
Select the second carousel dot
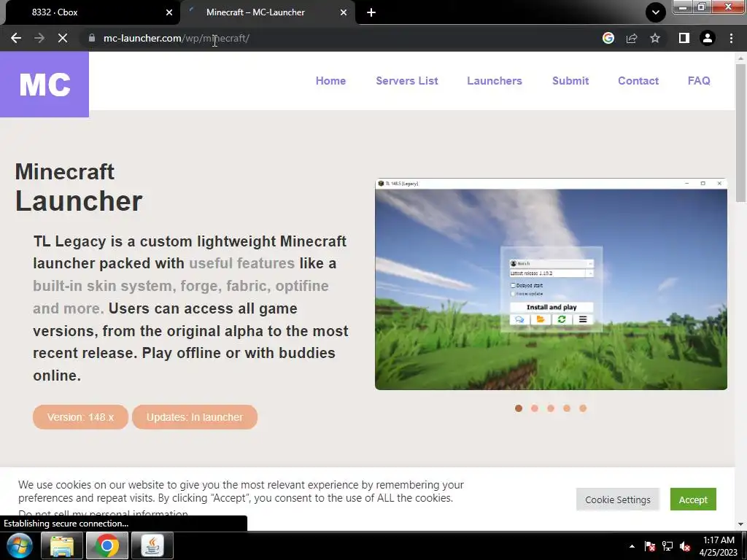(x=535, y=408)
